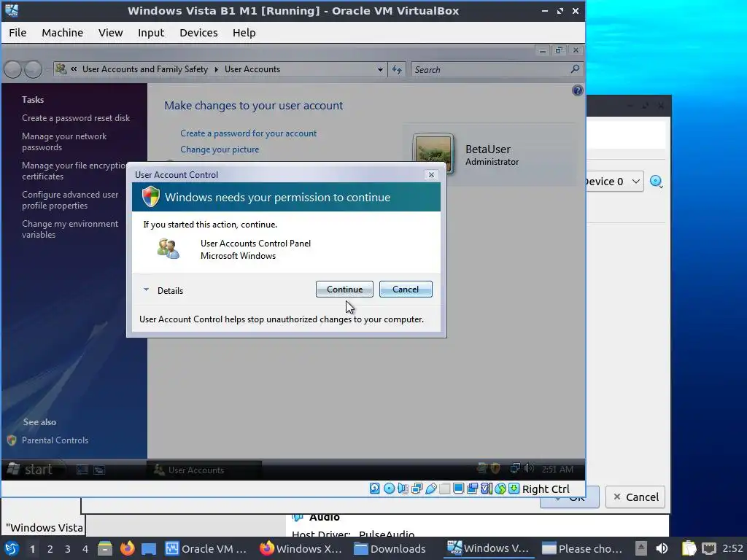Viewport: 747px width, 560px height.
Task: Click the display indicator in the VirtualBox status bar
Action: [458, 489]
